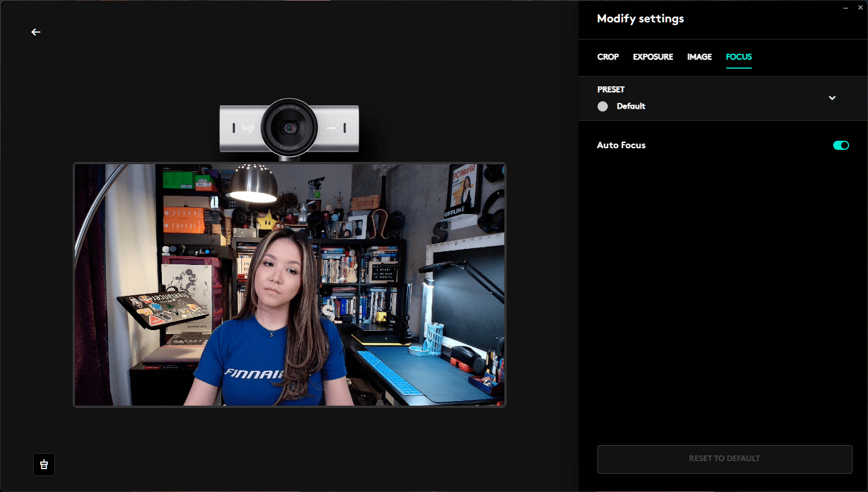Switch to the CROP tab
The image size is (868, 492).
click(608, 57)
